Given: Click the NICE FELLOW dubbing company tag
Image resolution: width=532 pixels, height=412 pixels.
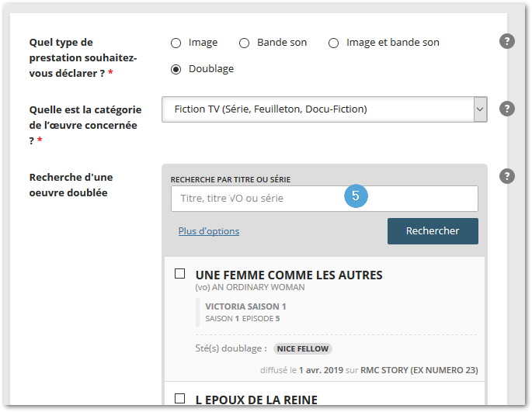Looking at the screenshot, I should pyautogui.click(x=303, y=348).
